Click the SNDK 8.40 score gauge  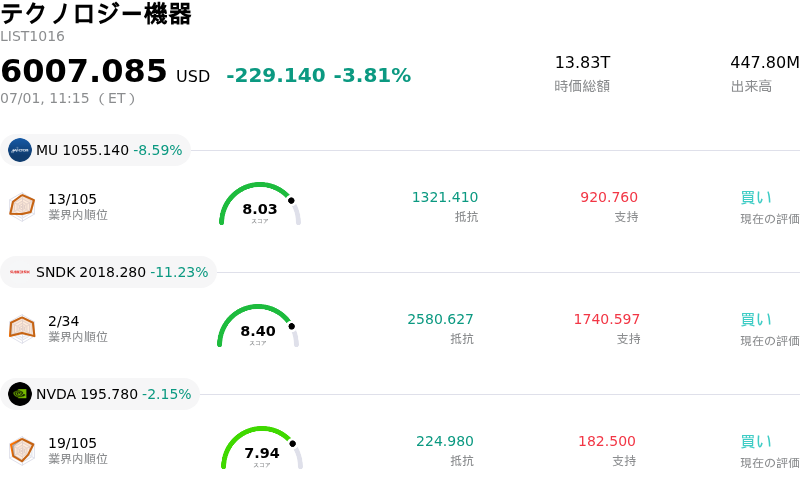(258, 326)
